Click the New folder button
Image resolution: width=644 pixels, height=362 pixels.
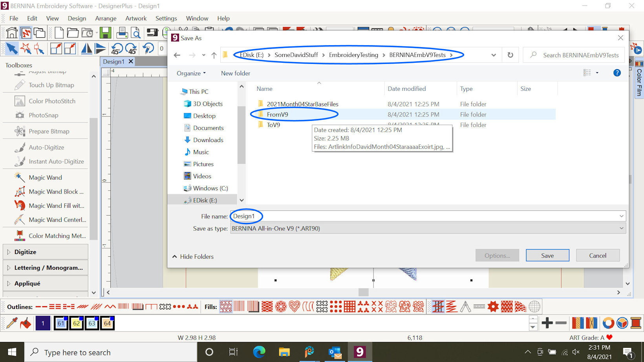pos(236,73)
